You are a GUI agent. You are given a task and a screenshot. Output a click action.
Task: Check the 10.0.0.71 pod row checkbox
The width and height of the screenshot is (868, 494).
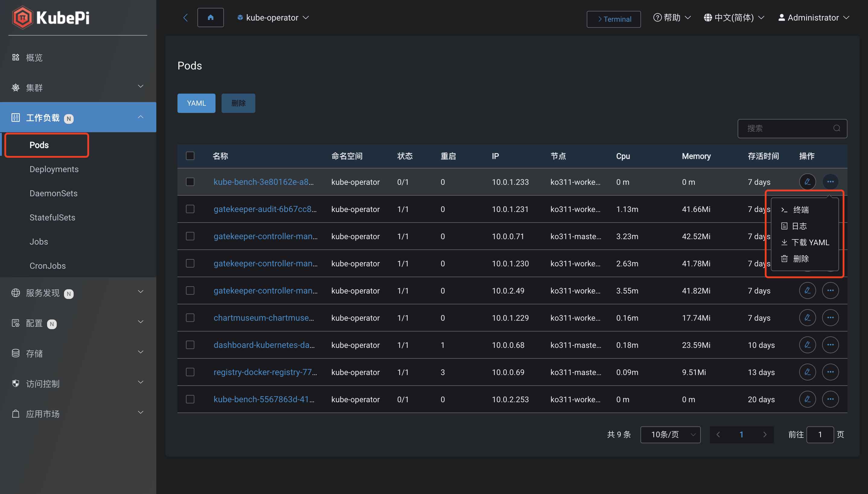[x=190, y=236]
